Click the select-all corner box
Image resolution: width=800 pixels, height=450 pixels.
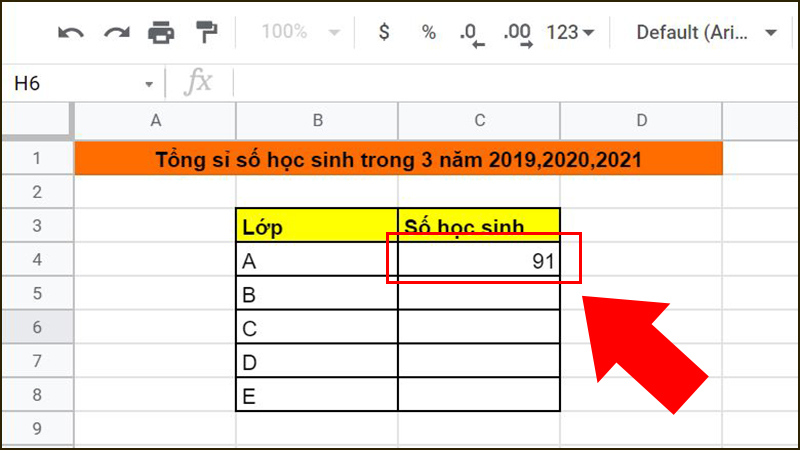37,120
